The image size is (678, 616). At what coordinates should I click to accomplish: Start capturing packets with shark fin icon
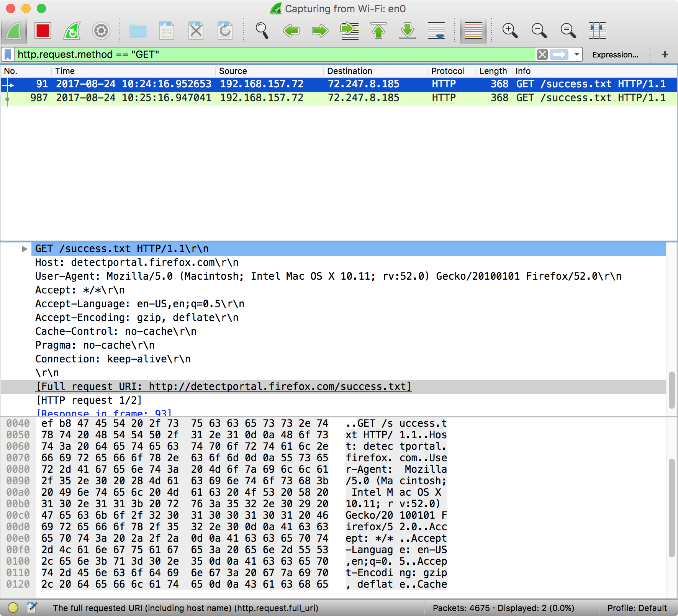click(x=14, y=31)
